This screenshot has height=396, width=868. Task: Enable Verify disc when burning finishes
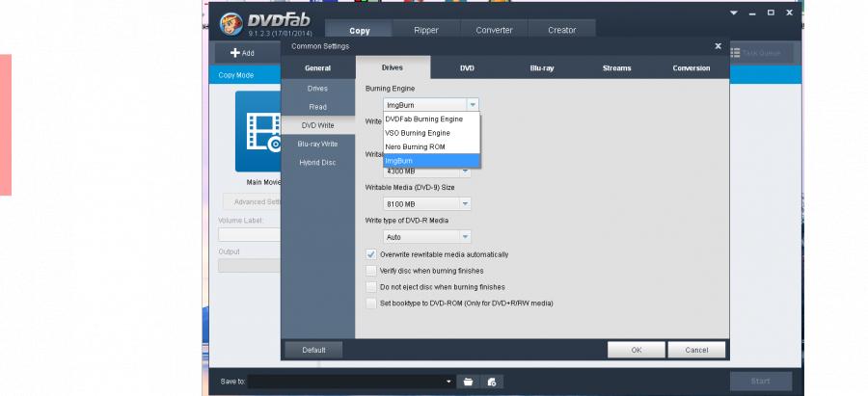click(x=371, y=271)
